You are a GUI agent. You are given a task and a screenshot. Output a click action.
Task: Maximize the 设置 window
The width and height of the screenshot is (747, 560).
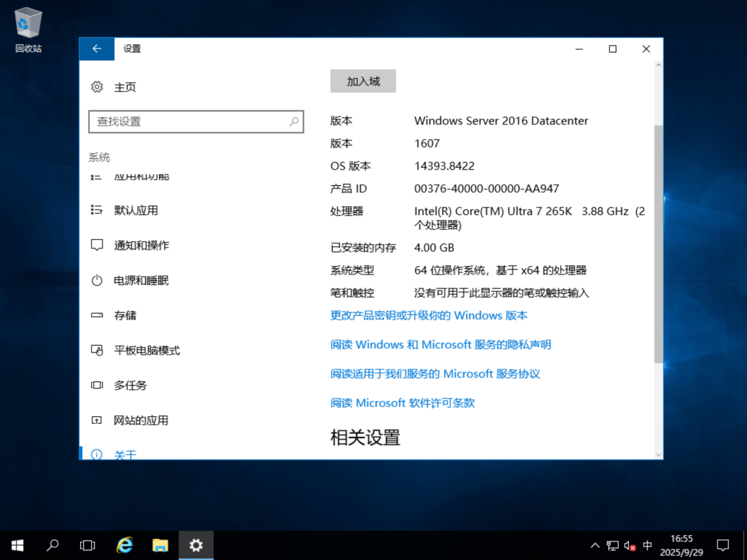pos(613,48)
